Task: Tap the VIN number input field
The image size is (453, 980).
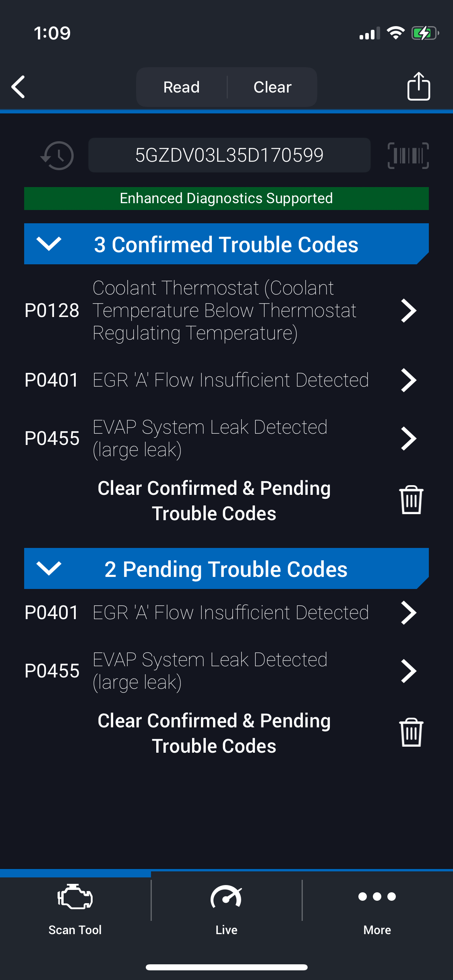Action: 229,155
